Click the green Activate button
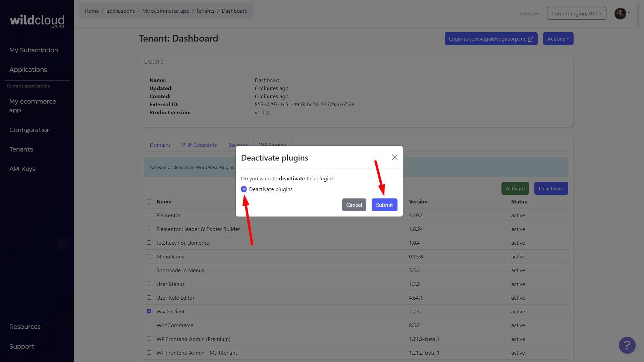 point(515,188)
